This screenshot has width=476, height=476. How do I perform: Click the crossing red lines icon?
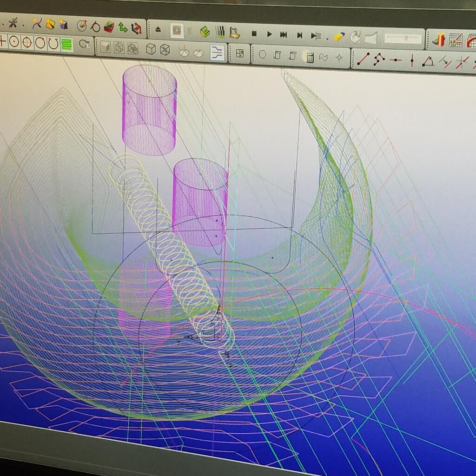(x=462, y=62)
